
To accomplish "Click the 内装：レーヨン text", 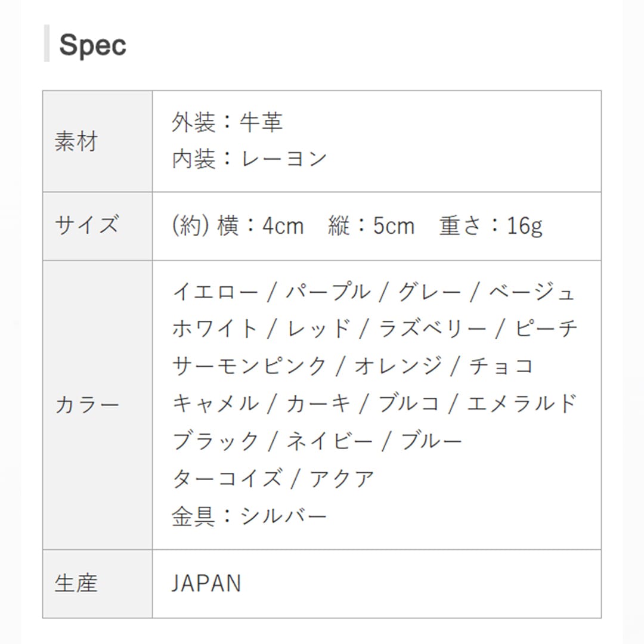I will coord(249,159).
